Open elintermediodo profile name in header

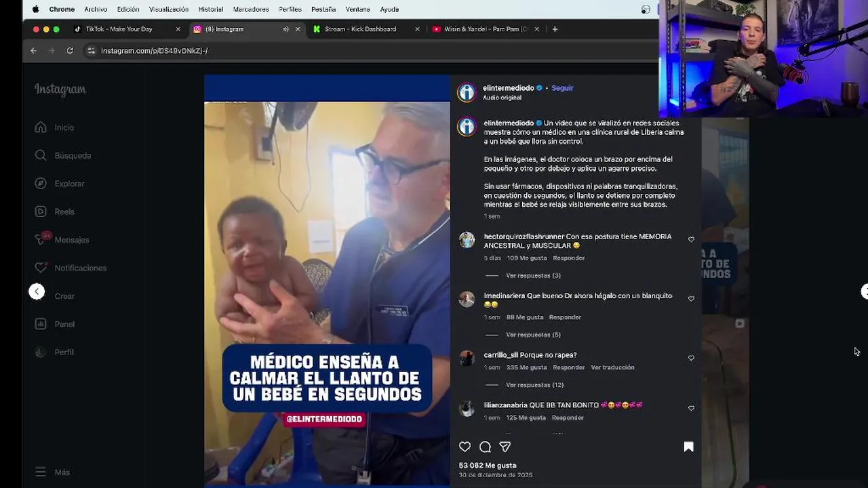pos(509,88)
